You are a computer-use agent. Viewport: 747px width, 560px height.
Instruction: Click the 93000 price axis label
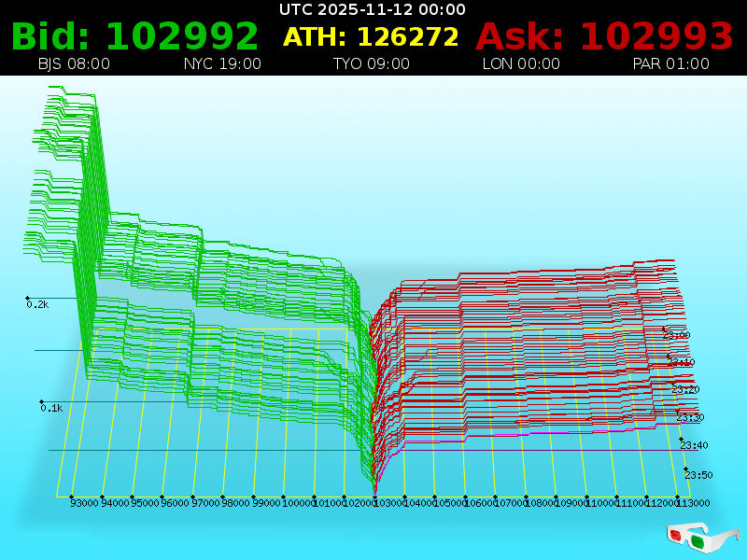84,503
